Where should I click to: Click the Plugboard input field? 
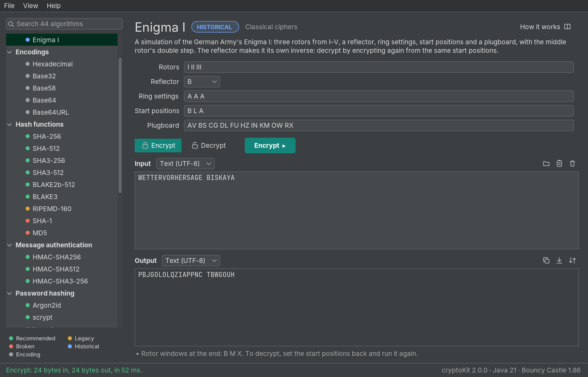coord(379,125)
